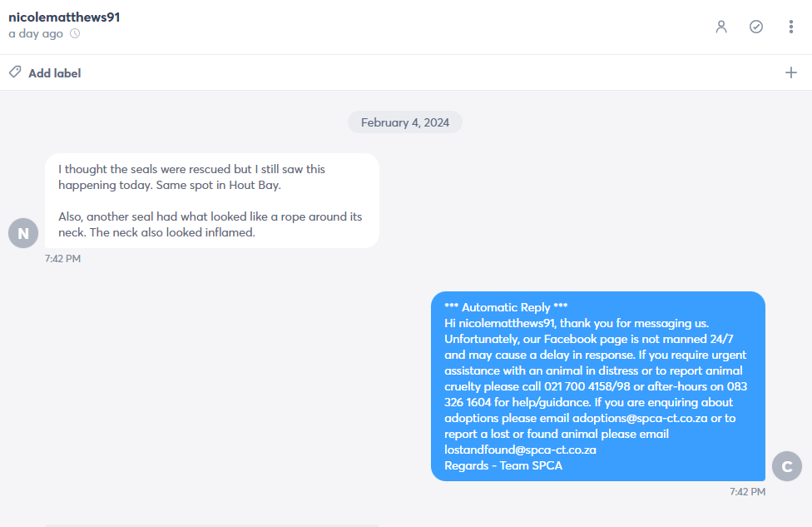Open the nicolematthews91 contact name

click(64, 17)
